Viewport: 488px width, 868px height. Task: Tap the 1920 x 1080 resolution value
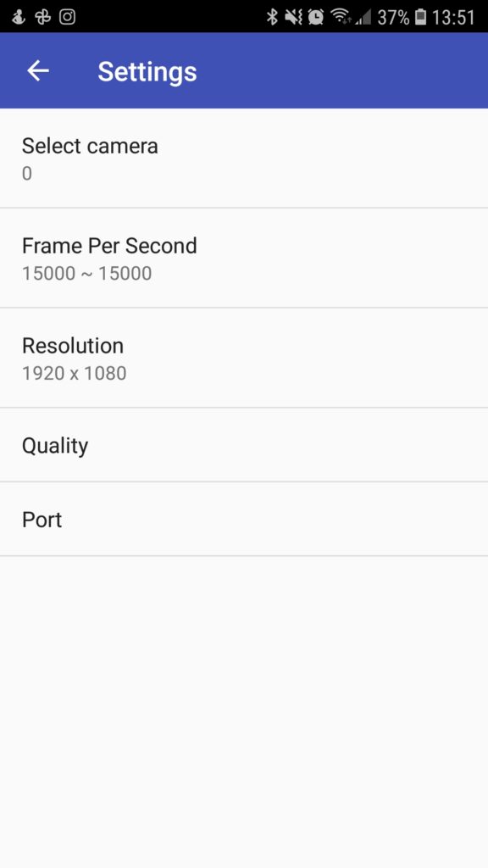point(75,373)
